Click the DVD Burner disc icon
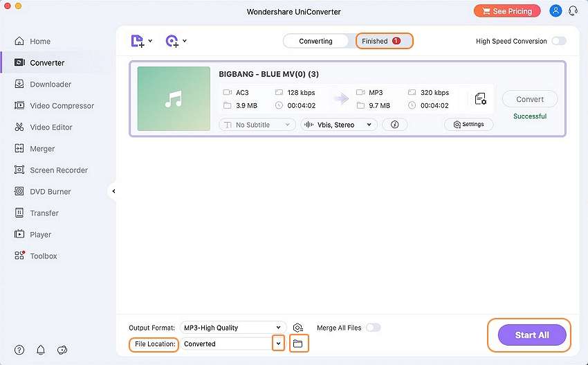This screenshot has height=365, width=588. (x=19, y=191)
